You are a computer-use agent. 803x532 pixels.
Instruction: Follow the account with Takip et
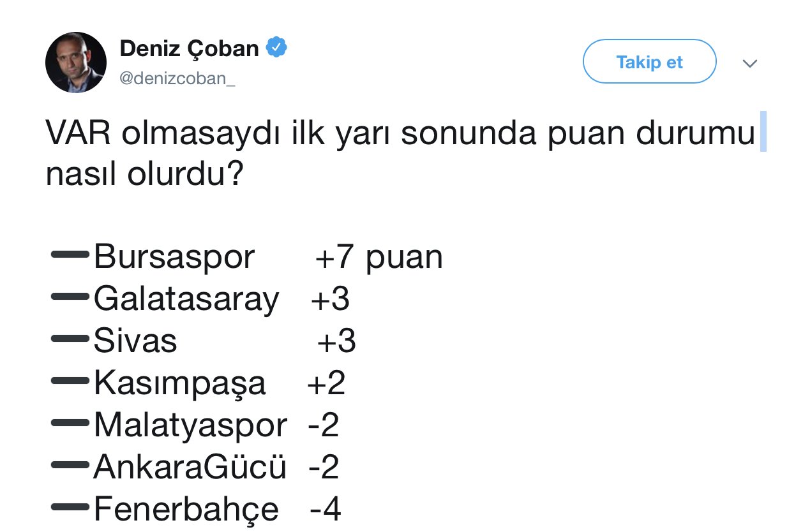(649, 62)
